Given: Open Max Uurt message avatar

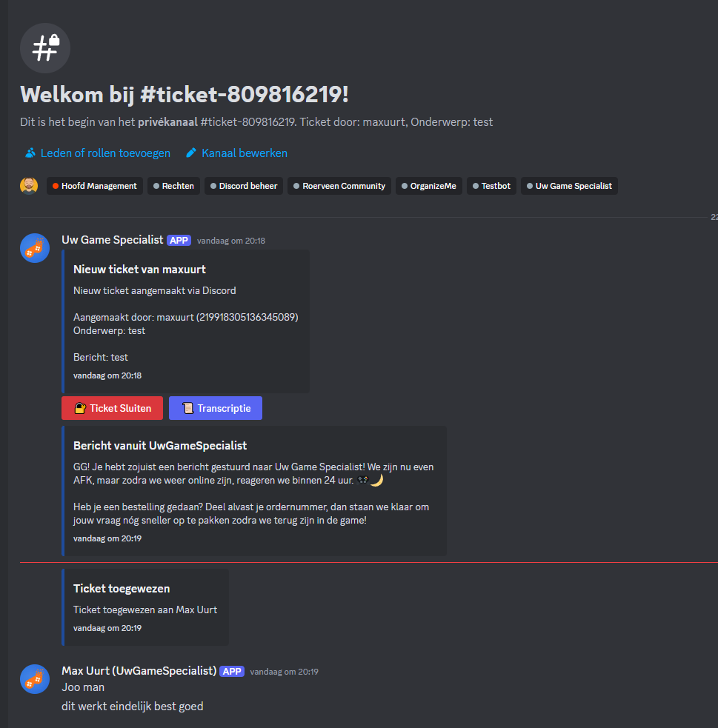Looking at the screenshot, I should [x=35, y=679].
